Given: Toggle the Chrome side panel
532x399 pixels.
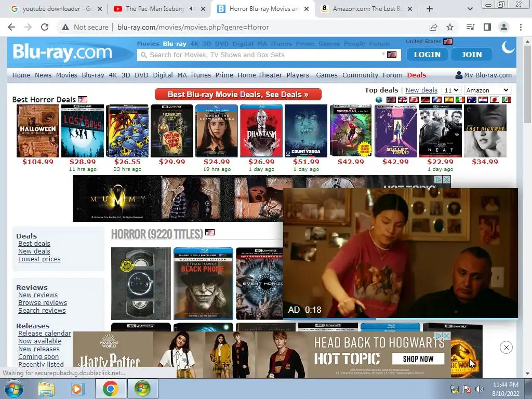Looking at the screenshot, I should pyautogui.click(x=487, y=27).
